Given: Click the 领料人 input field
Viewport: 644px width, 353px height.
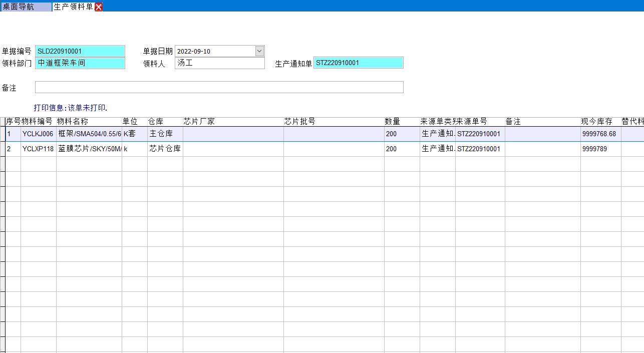Looking at the screenshot, I should tap(219, 63).
